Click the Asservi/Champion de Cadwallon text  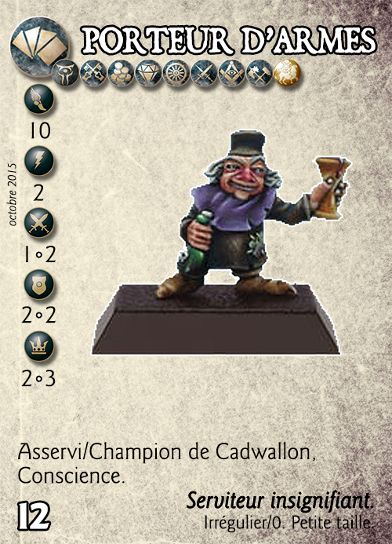(x=166, y=453)
